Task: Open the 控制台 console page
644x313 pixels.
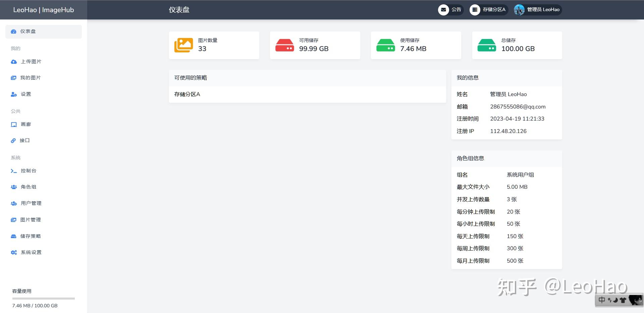Action: (29, 171)
